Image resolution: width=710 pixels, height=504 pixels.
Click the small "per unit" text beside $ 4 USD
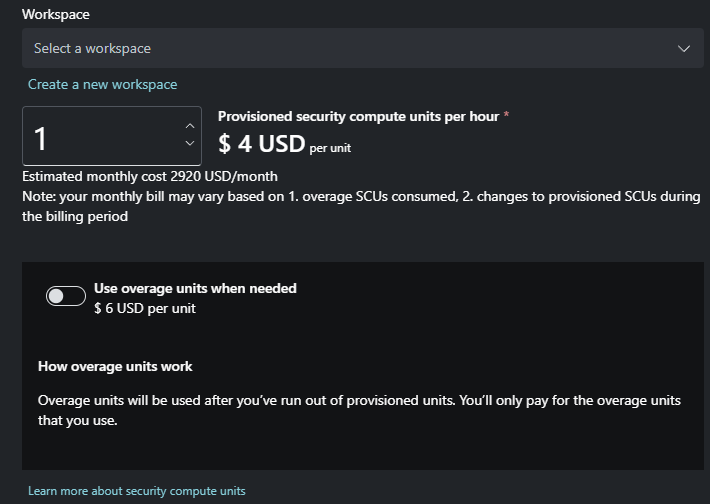tap(330, 148)
